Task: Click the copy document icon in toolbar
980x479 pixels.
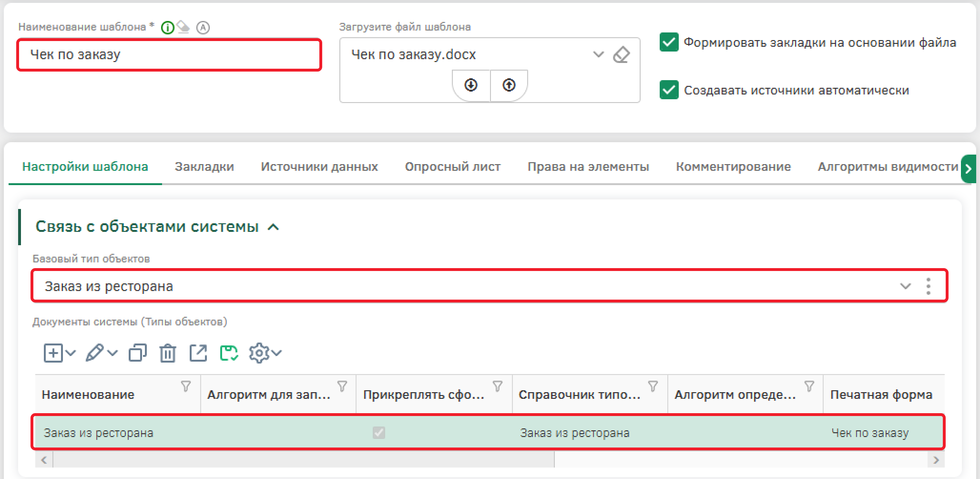Action: click(x=138, y=353)
